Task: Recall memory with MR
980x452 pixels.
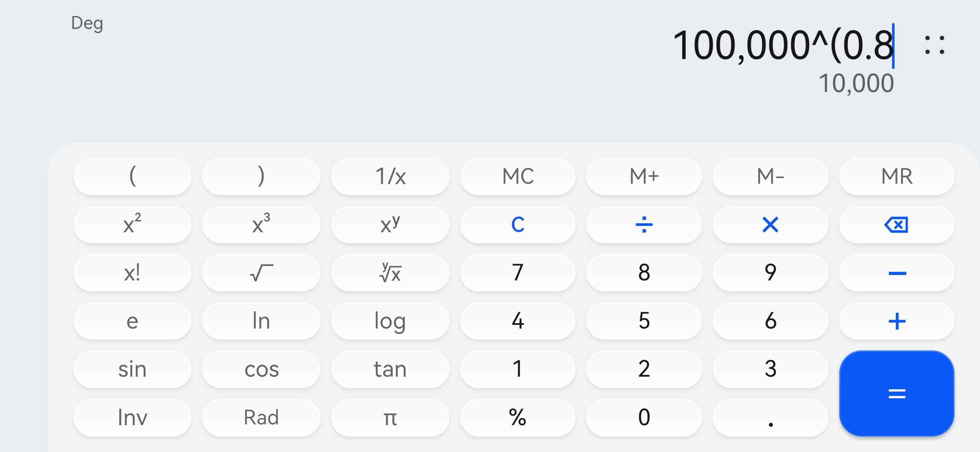Action: [896, 176]
